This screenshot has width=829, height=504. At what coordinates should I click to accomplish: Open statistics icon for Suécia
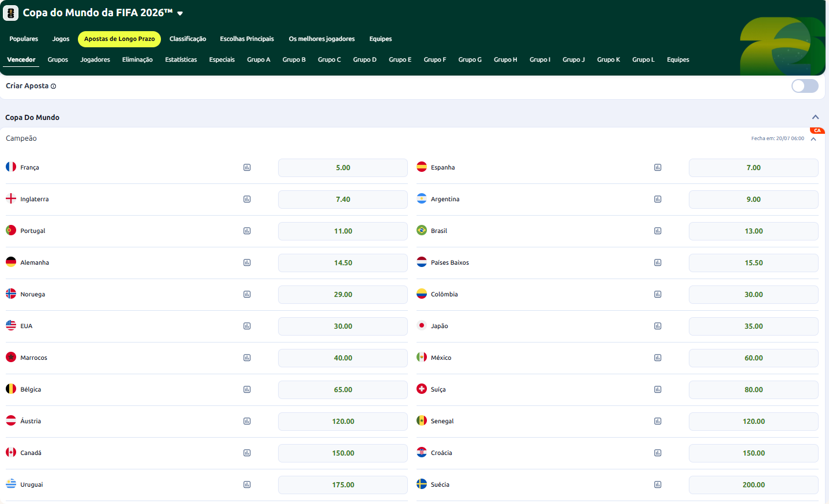click(658, 485)
